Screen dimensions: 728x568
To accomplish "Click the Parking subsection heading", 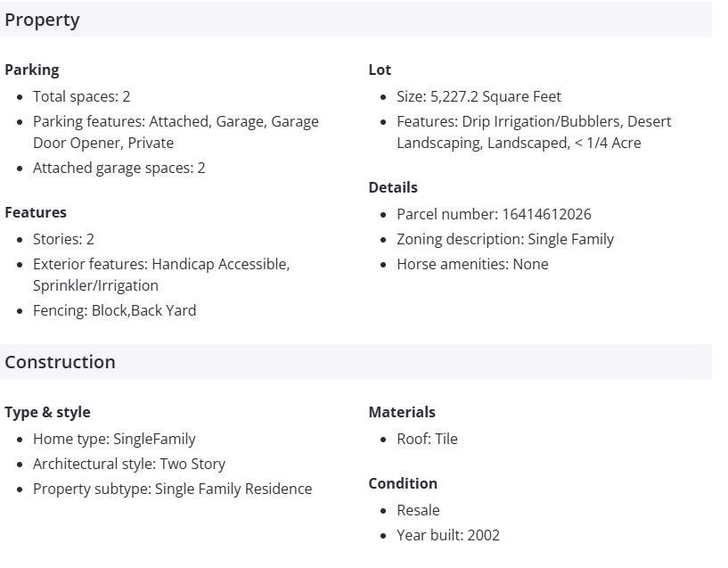I will (32, 70).
